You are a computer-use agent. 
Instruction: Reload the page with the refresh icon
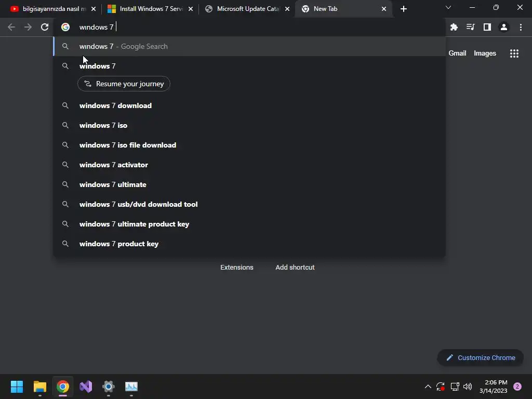pyautogui.click(x=45, y=27)
